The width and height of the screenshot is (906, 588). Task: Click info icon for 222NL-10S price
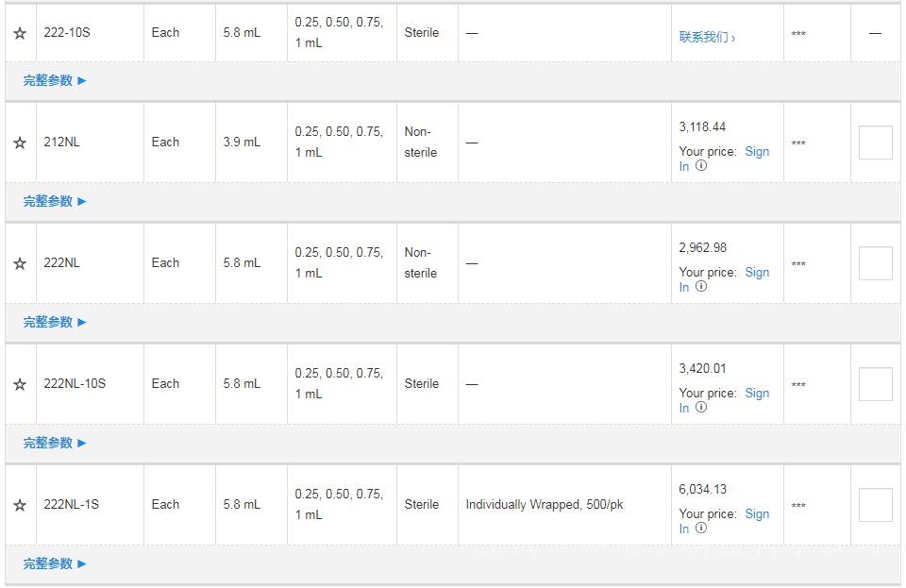pos(701,407)
